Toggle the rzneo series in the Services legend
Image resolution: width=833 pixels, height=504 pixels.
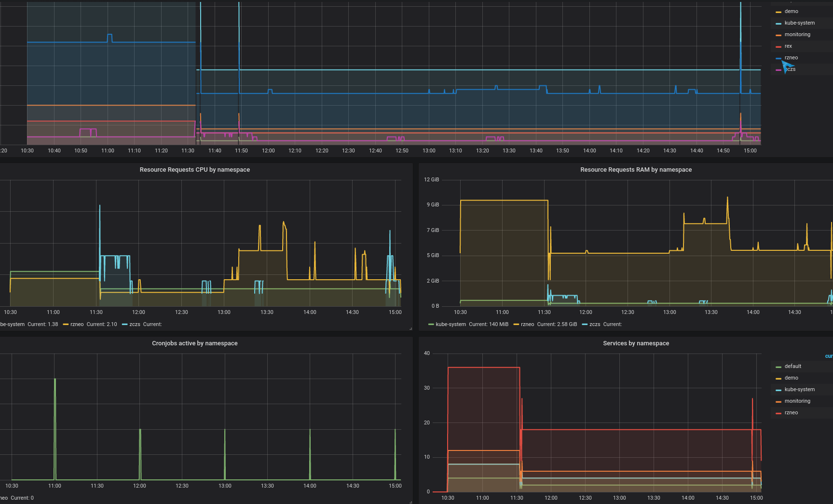click(791, 413)
